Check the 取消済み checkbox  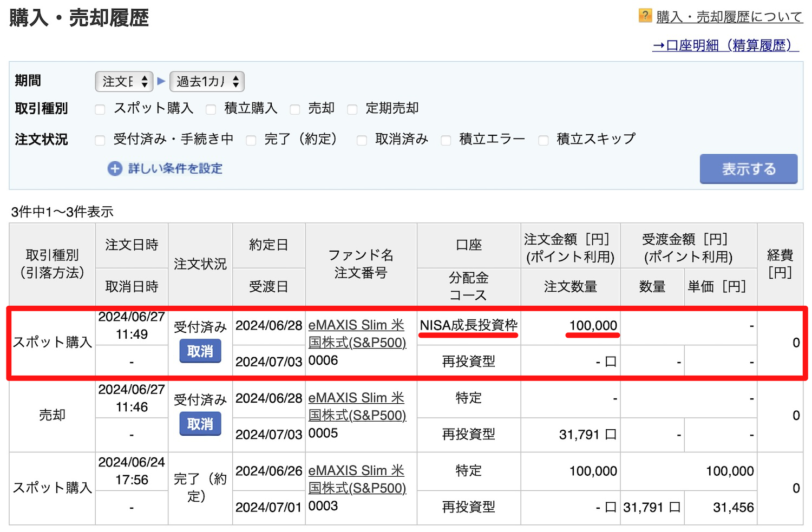click(362, 140)
